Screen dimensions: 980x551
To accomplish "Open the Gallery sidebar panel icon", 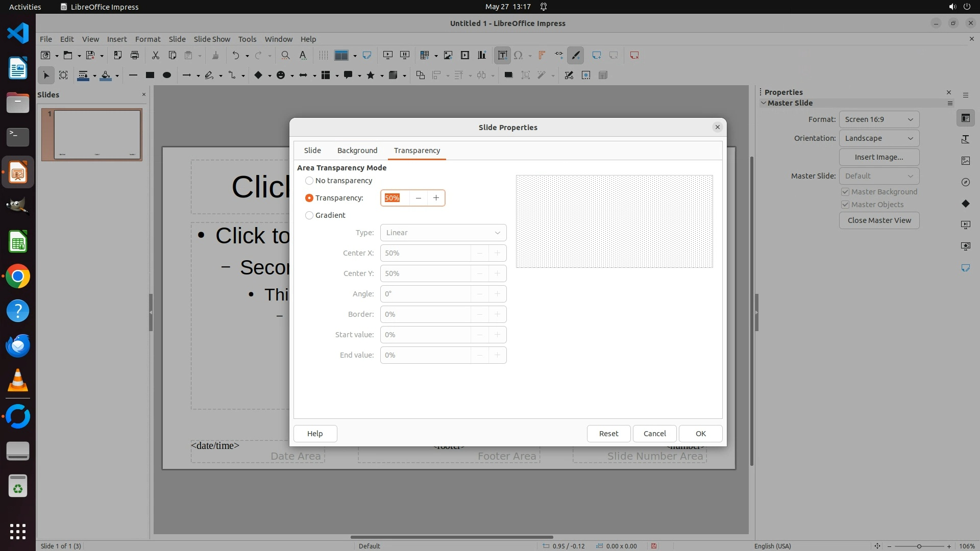I will click(x=965, y=161).
